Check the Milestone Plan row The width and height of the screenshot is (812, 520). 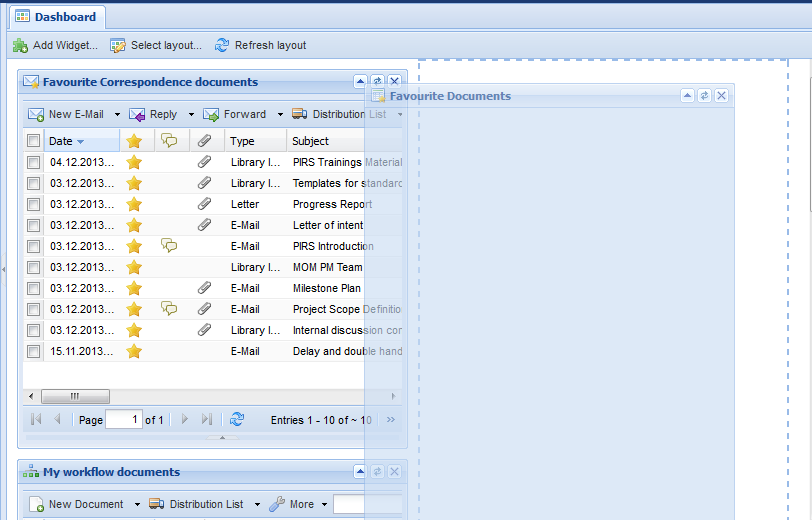(34, 288)
